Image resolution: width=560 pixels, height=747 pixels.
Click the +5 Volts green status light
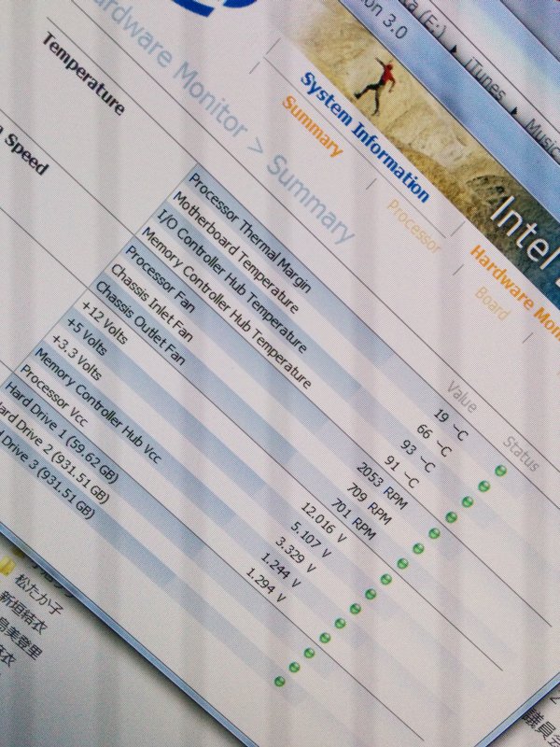click(371, 594)
